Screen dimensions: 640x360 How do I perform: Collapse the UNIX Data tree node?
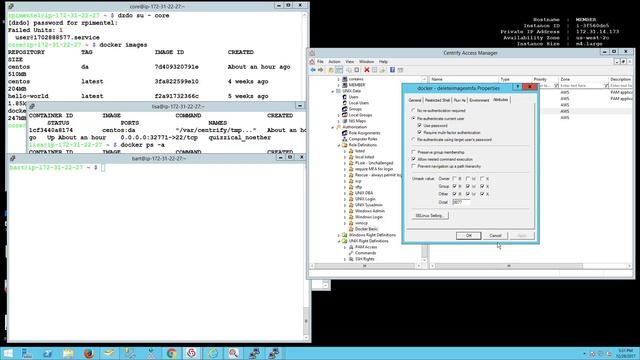(x=333, y=91)
